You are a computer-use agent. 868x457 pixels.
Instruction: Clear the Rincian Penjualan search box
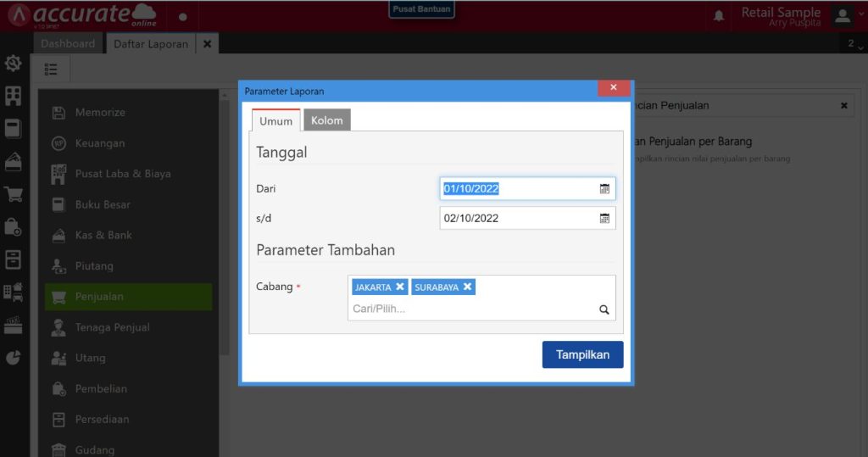click(843, 106)
